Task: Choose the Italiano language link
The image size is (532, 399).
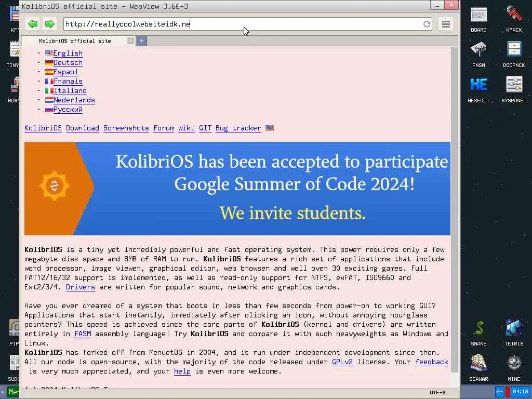Action: pyautogui.click(x=70, y=90)
